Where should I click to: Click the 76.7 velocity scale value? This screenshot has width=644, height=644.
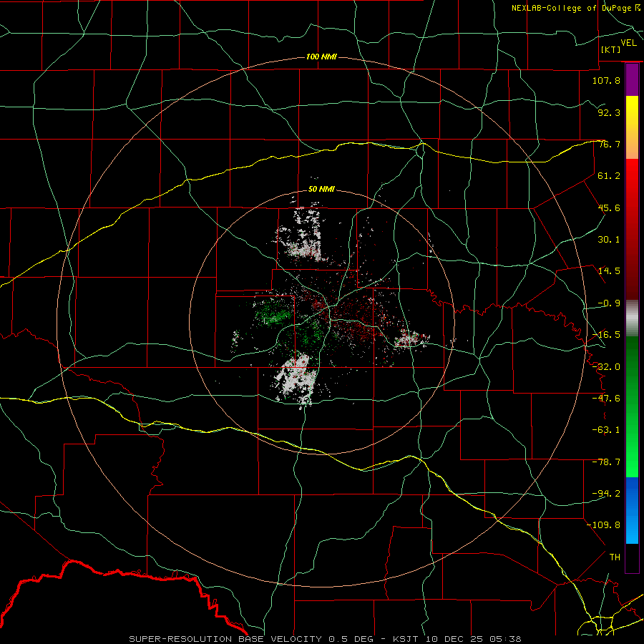click(609, 144)
